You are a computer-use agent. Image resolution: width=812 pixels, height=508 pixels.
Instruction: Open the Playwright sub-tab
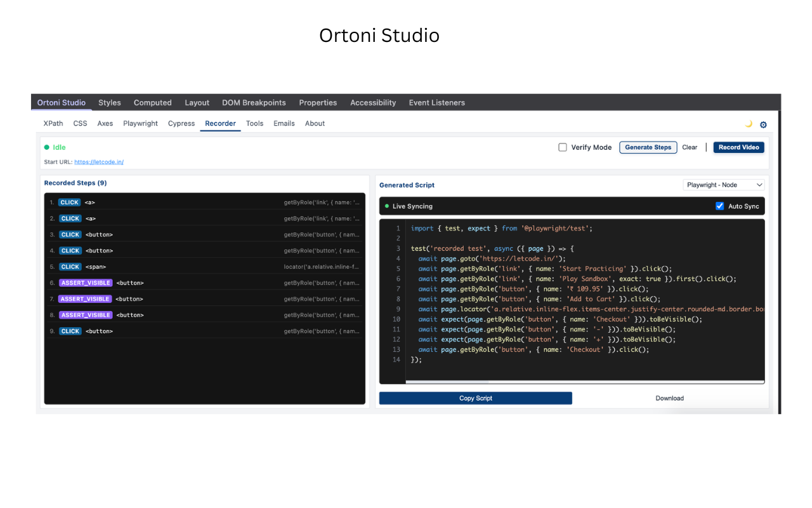(140, 123)
